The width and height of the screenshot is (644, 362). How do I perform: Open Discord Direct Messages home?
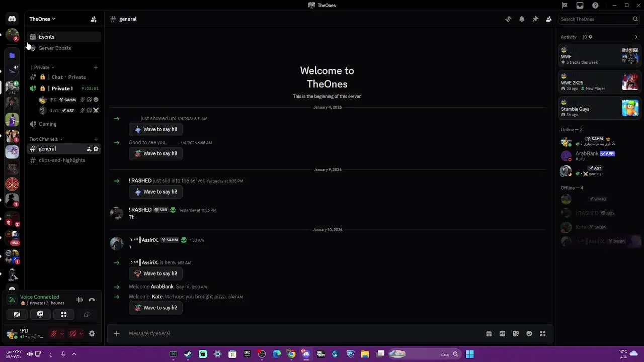coord(12,19)
